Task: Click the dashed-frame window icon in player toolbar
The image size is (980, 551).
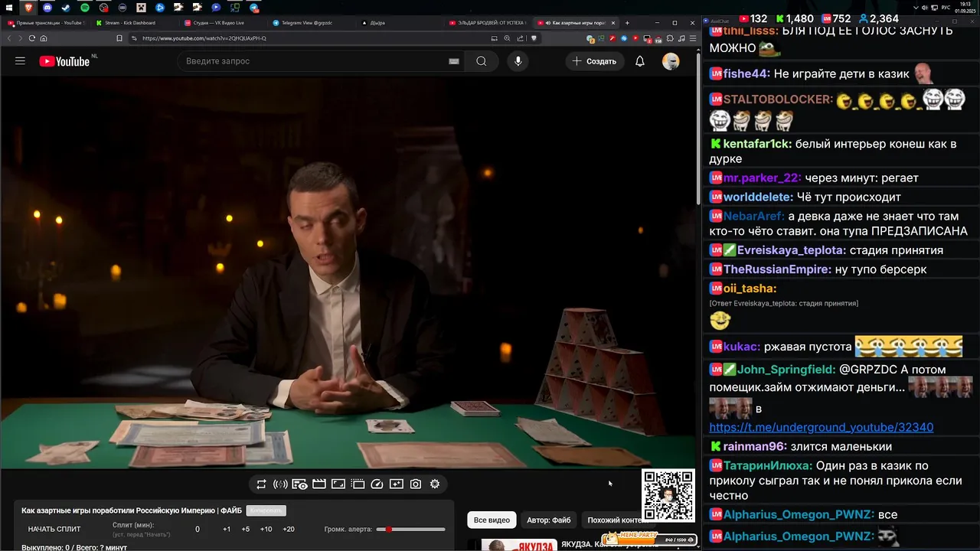Action: coord(358,484)
